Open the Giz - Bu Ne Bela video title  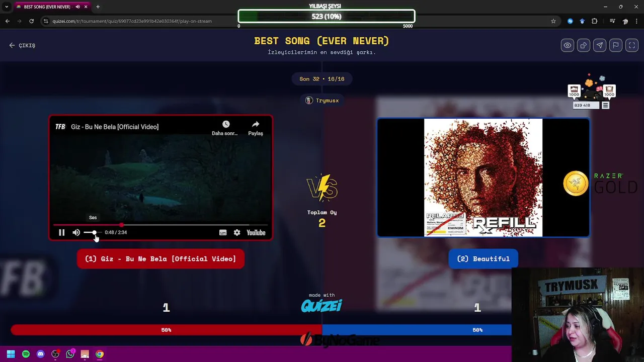(x=115, y=127)
